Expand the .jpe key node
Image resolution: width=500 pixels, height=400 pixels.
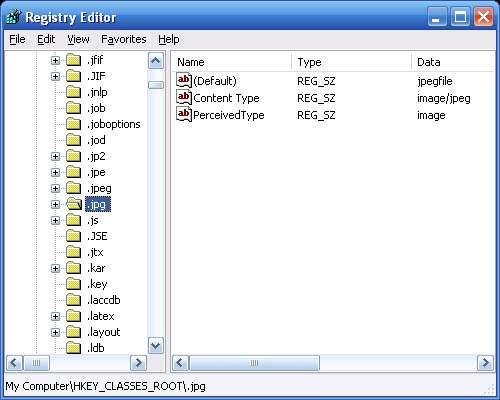click(x=55, y=172)
